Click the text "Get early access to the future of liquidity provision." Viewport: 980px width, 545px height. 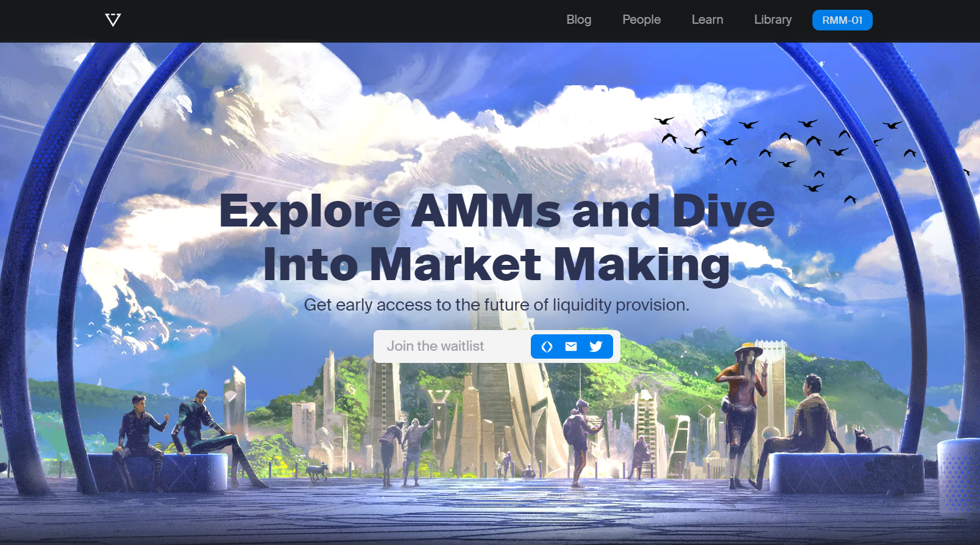click(x=497, y=304)
